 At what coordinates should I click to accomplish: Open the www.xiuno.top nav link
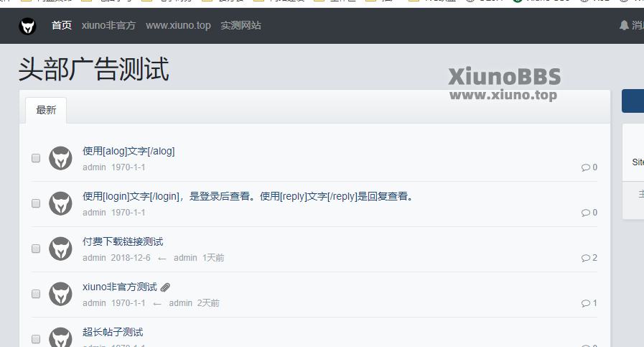[178, 25]
